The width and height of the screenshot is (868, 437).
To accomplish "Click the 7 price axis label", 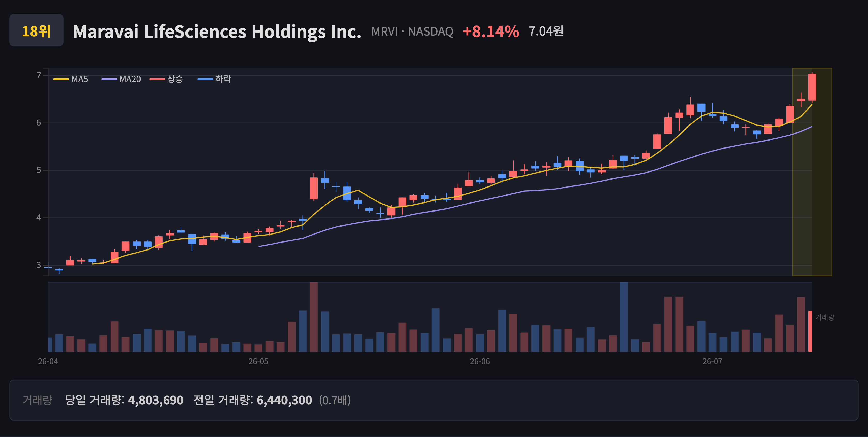I will [39, 75].
